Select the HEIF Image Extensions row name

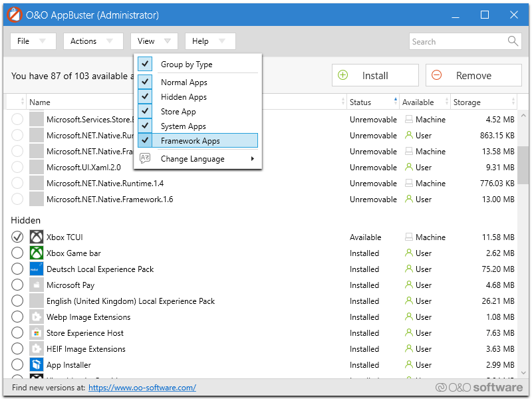pos(86,348)
